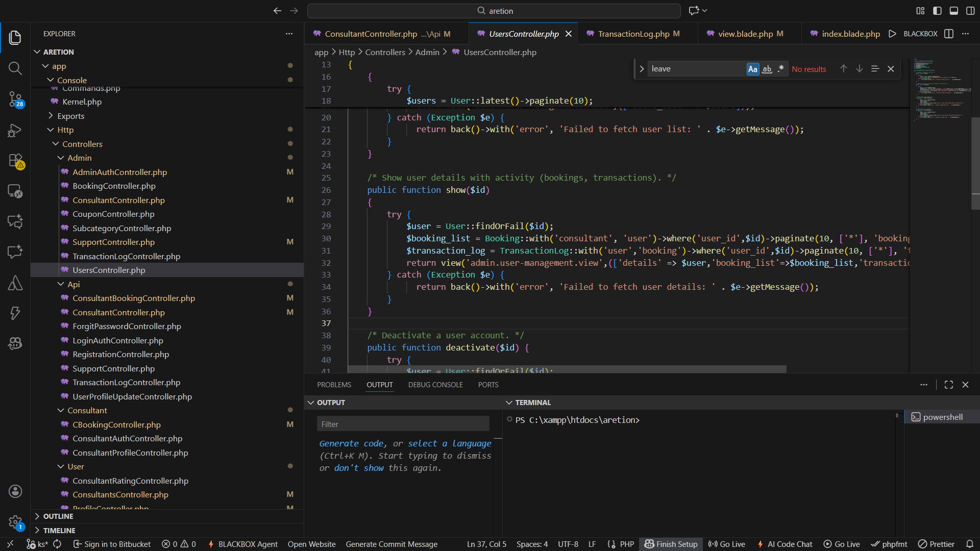Screen dimensions: 980x551
Task: Click the split editor right icon
Action: 949,34
